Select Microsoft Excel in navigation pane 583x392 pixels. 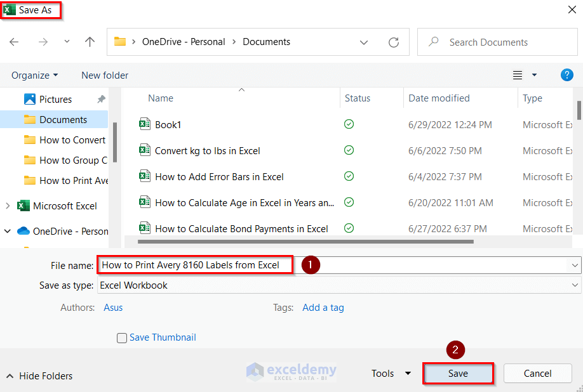tap(65, 206)
